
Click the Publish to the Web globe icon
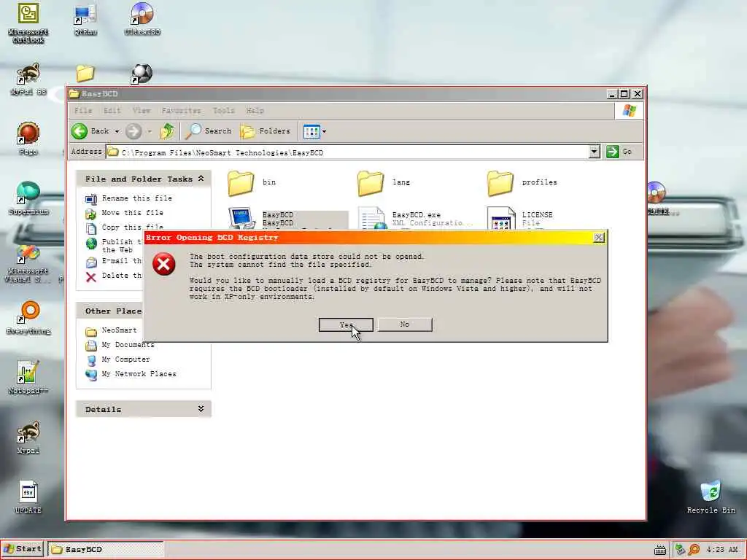pyautogui.click(x=91, y=244)
